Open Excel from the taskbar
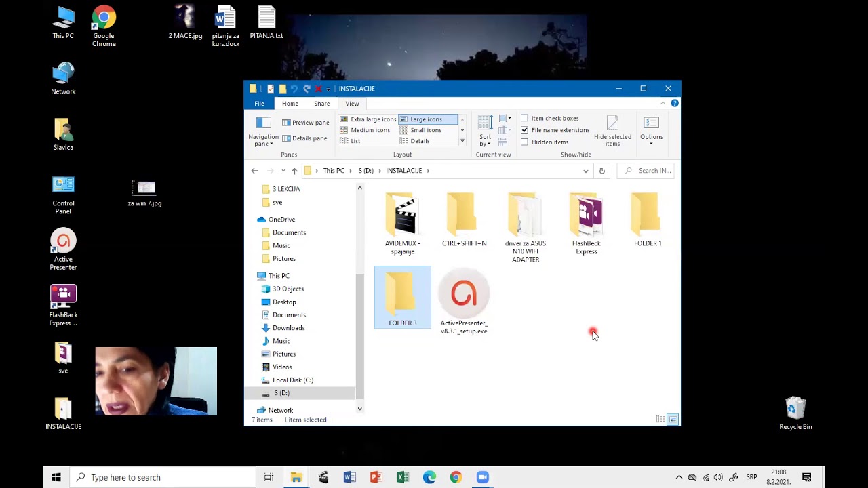This screenshot has height=488, width=868. point(403,477)
